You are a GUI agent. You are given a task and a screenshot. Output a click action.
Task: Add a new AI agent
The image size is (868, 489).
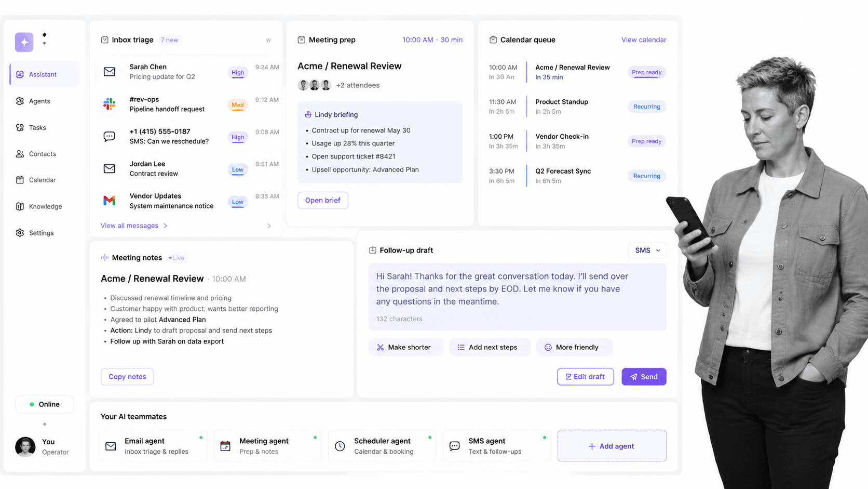coord(612,446)
